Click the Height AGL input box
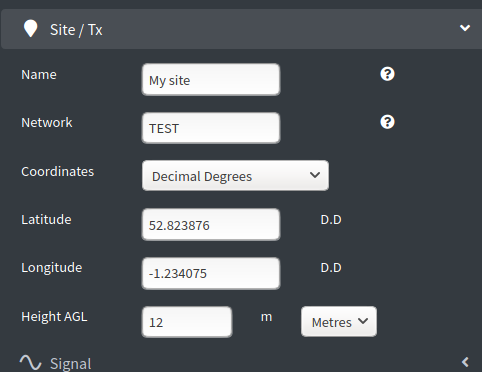The image size is (482, 372). [187, 322]
